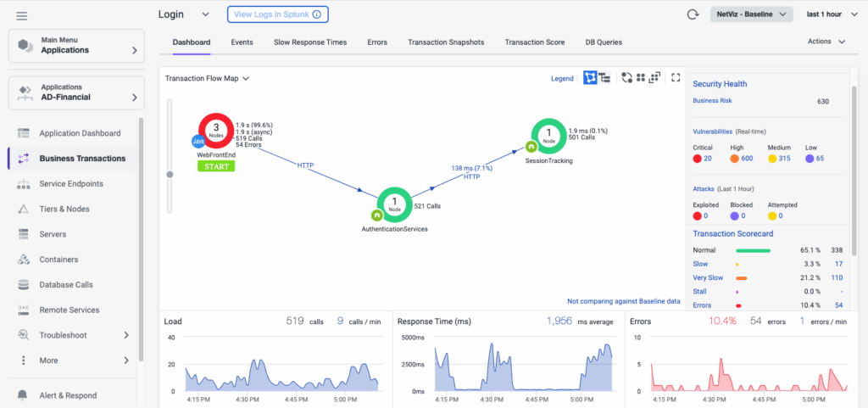Click the Vulnerabilities link

tap(712, 131)
